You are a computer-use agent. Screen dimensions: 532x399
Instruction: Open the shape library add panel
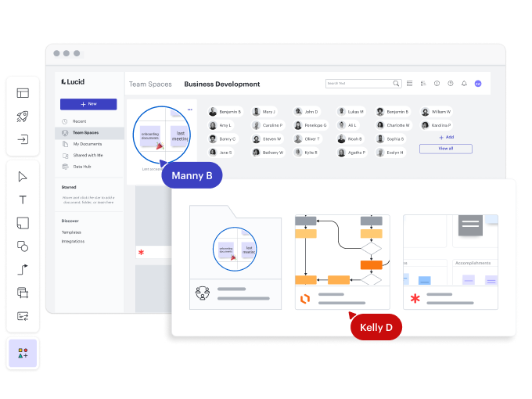pyautogui.click(x=23, y=354)
